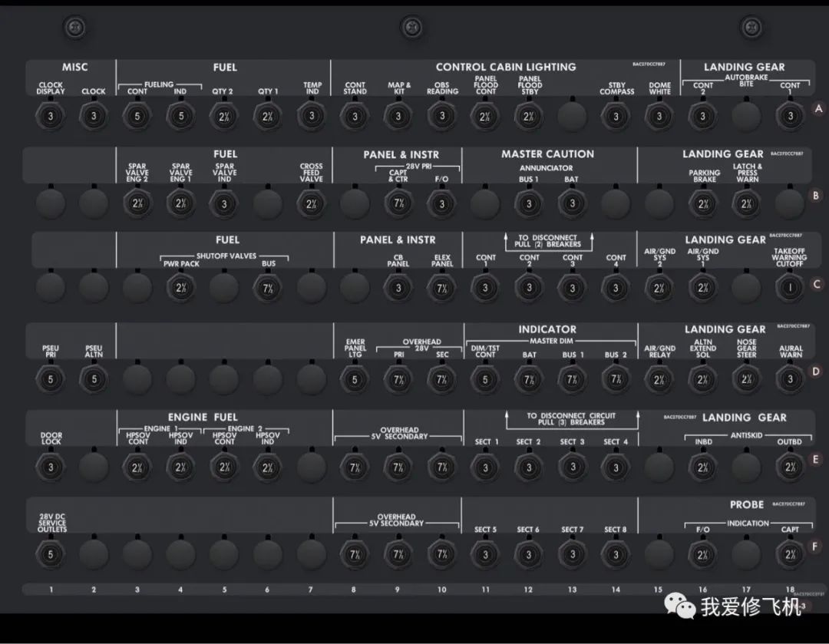Pull the CROSS FEED VALVE breaker
This screenshot has height=644, width=829.
pos(312,203)
